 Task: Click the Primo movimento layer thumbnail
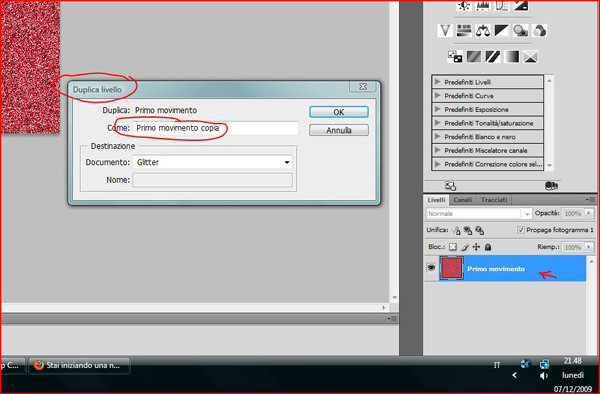(452, 268)
